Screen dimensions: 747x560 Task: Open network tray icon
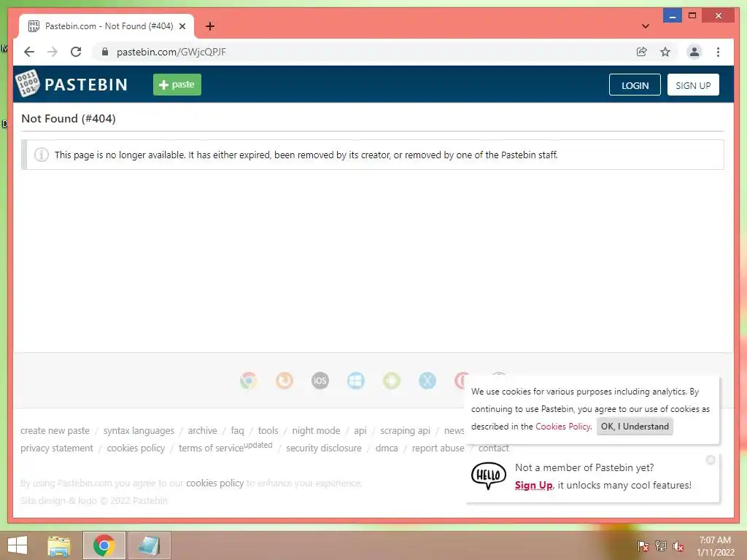pyautogui.click(x=660, y=545)
